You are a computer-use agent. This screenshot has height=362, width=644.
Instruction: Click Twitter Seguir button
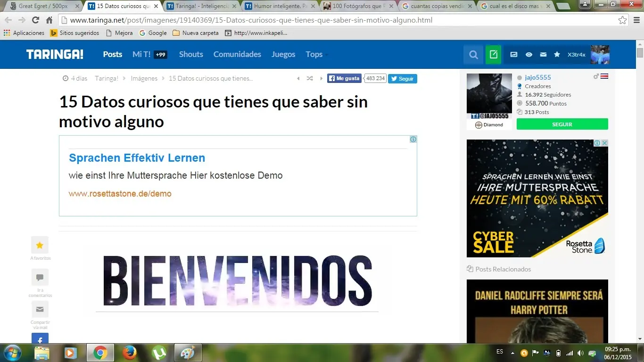click(403, 79)
